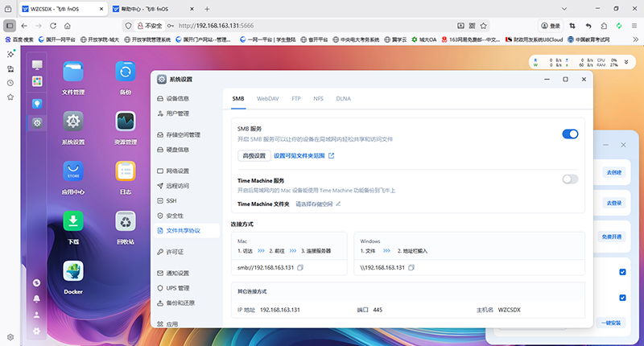Click the 去创建 button in background panel

[614, 172]
